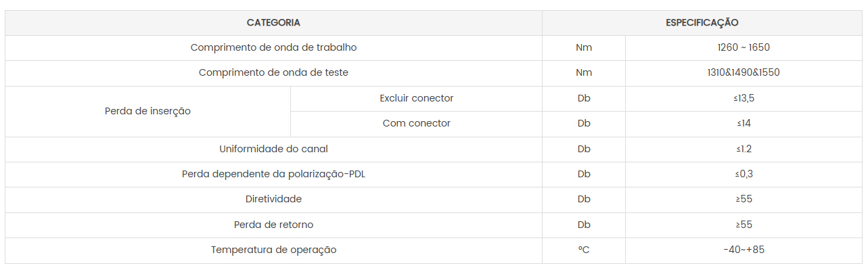Select the Com conector cell

tap(416, 124)
